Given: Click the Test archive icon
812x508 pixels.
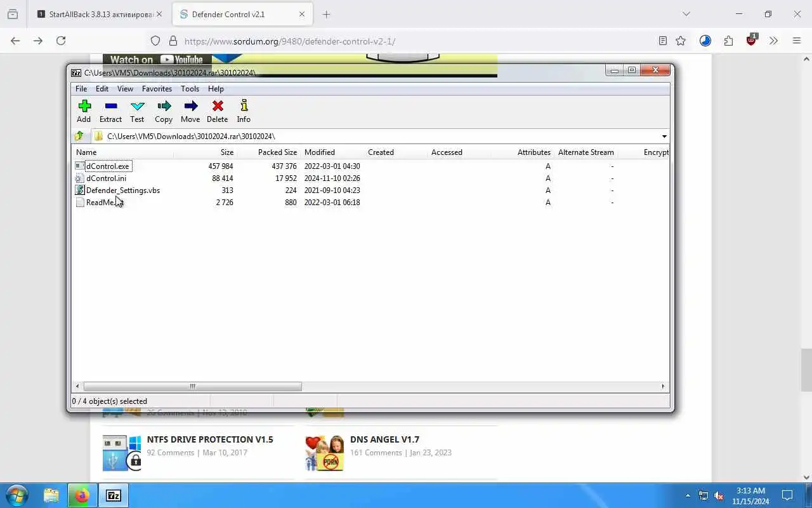Looking at the screenshot, I should click(137, 111).
